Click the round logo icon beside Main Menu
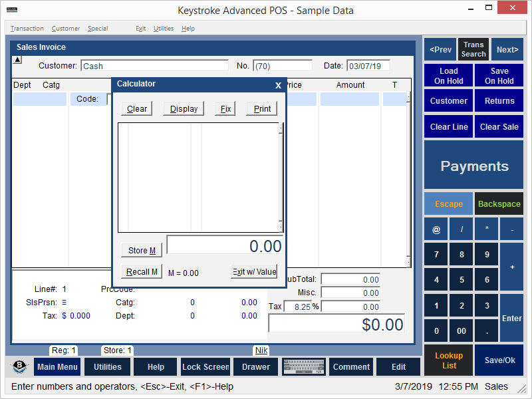The height and width of the screenshot is (399, 532). tap(21, 367)
